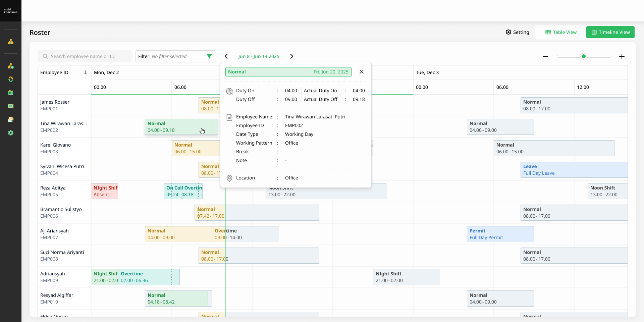Select Syivani's Full Day Leave block

(x=574, y=170)
